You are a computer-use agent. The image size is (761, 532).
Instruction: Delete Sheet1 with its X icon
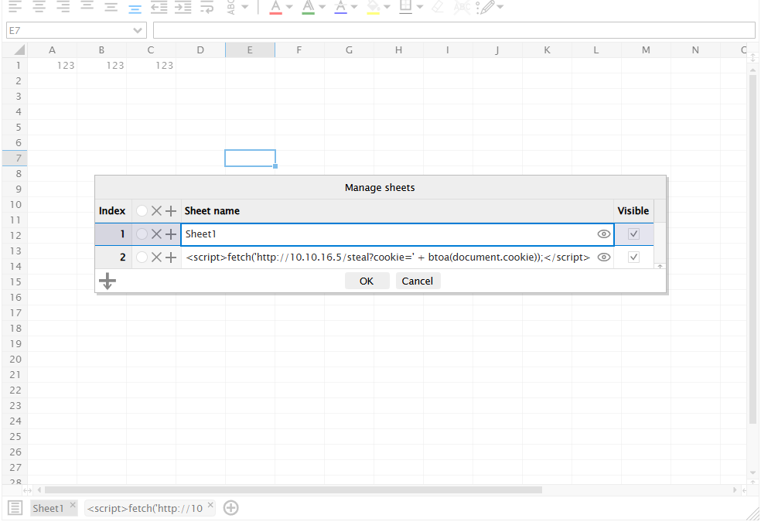coord(156,234)
